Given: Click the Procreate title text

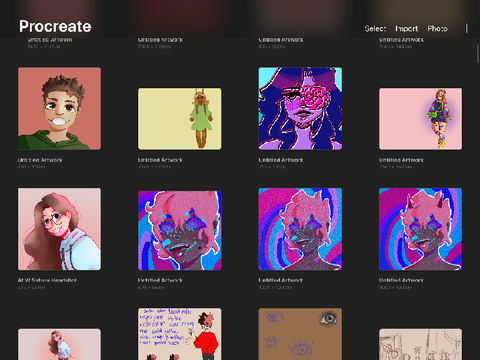Looking at the screenshot, I should click(55, 26).
